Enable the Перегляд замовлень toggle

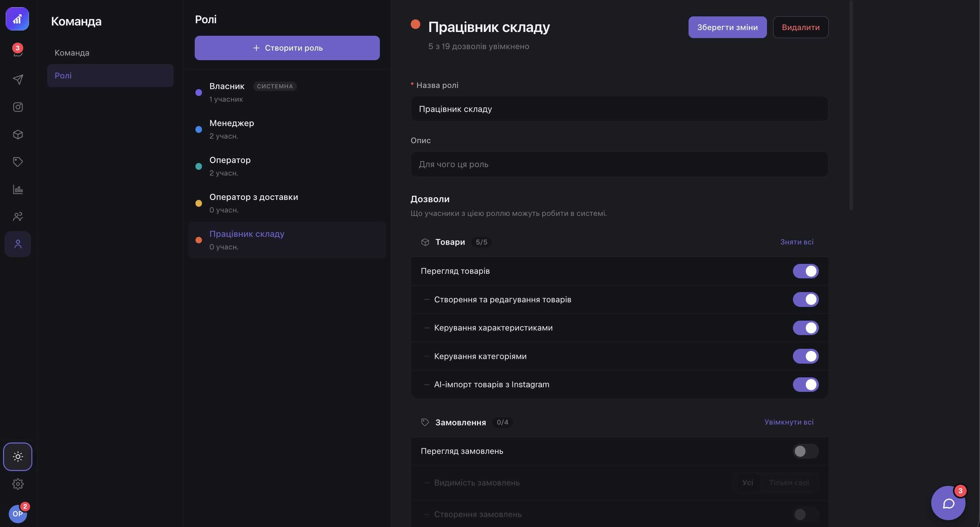coord(805,451)
